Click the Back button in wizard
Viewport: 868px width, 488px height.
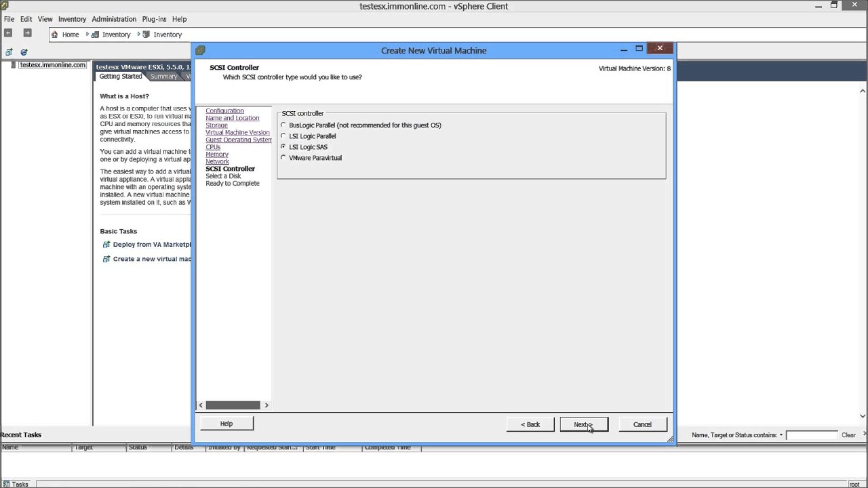[x=530, y=424]
